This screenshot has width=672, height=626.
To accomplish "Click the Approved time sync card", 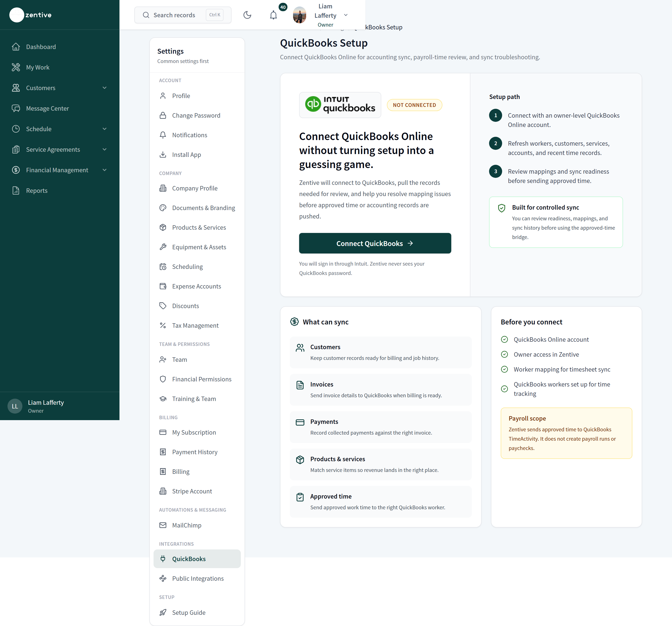I will point(381,502).
